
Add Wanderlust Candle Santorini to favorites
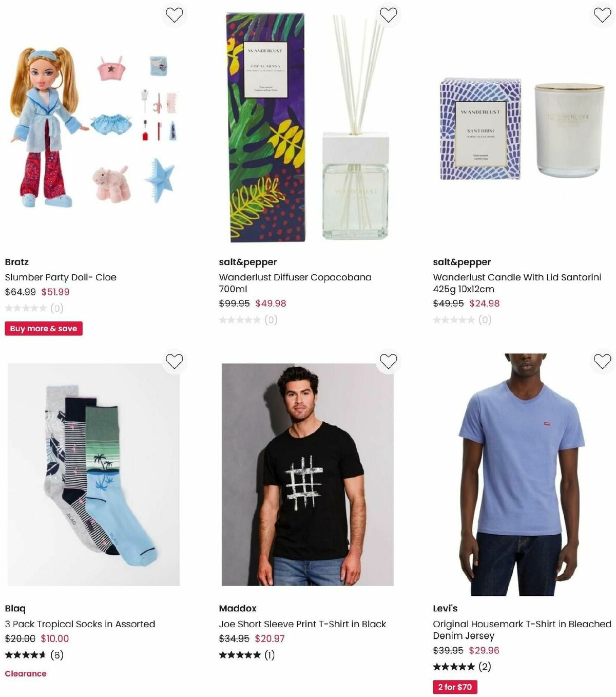point(602,15)
